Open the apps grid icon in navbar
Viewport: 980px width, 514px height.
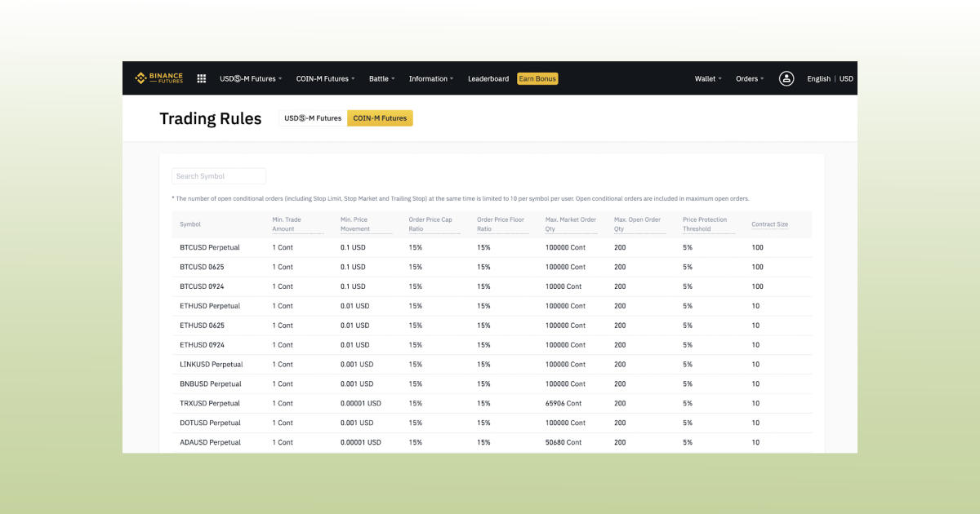coord(201,78)
